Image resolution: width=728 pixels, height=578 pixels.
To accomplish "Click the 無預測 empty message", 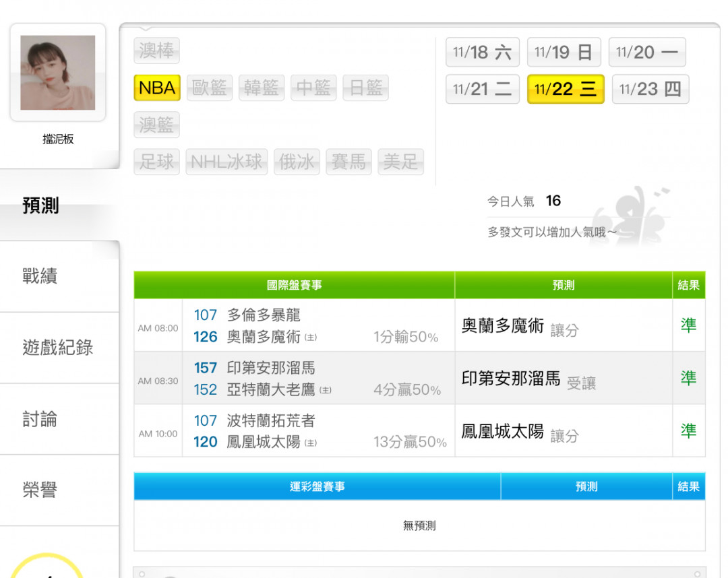I will (419, 525).
